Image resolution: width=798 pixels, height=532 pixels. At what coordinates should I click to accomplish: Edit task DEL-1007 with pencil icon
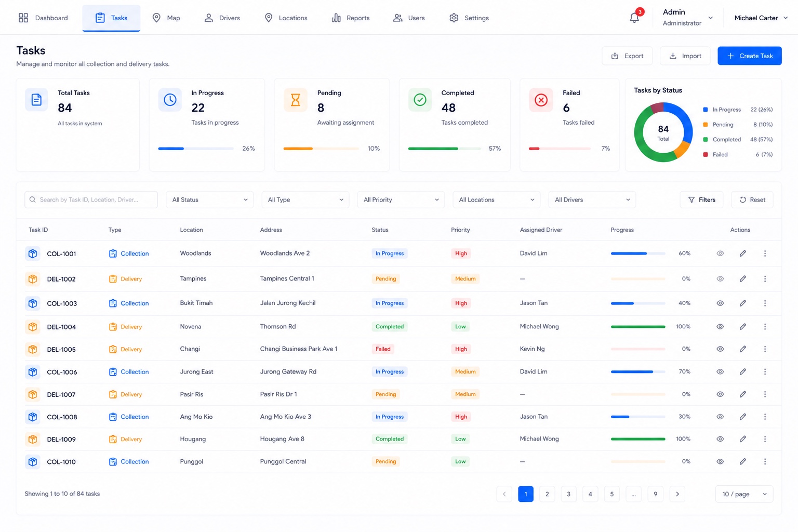pos(743,394)
